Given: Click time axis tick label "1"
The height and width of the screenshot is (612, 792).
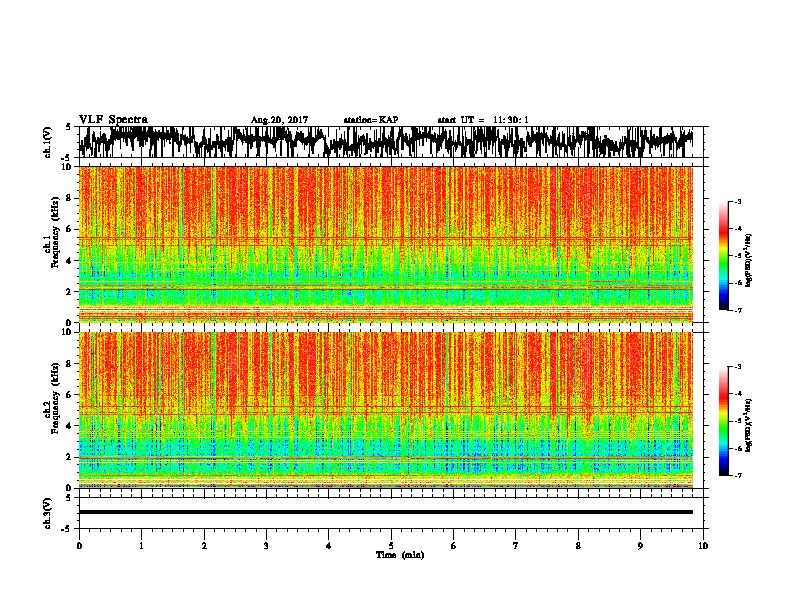Looking at the screenshot, I should pos(141,546).
